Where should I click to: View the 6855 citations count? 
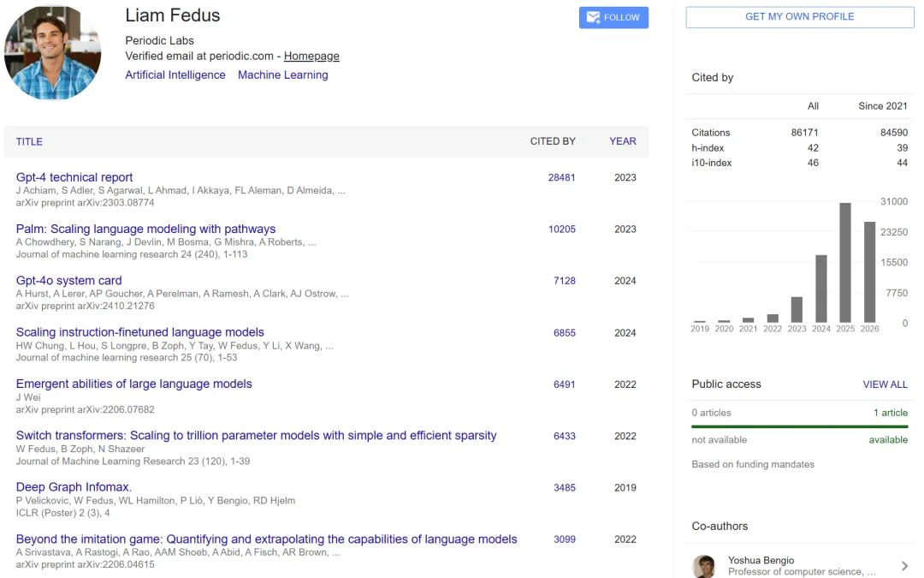coord(565,332)
